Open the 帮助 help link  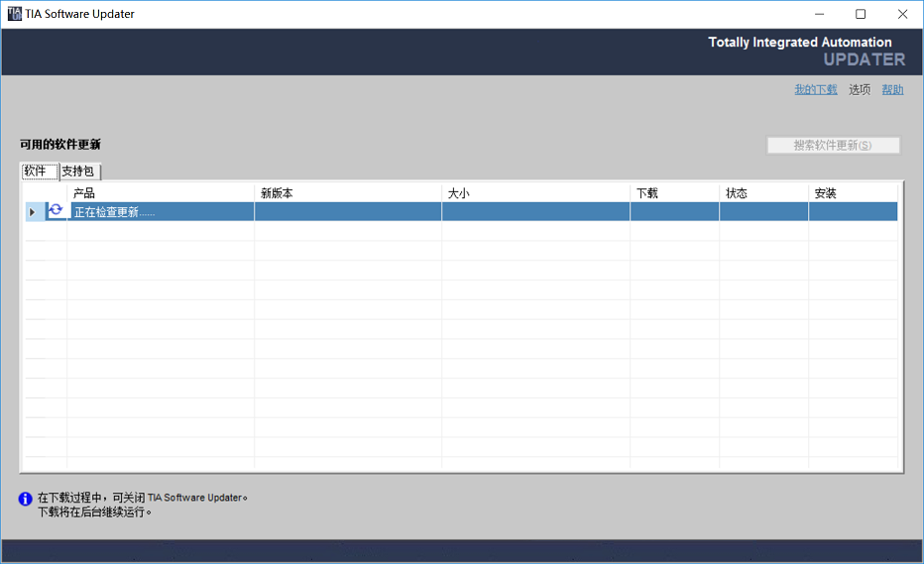[892, 90]
